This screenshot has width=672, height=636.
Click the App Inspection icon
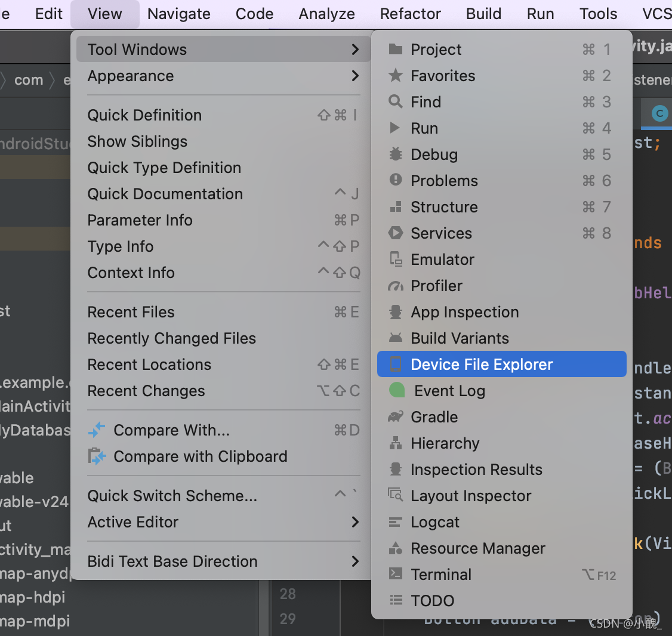point(395,312)
